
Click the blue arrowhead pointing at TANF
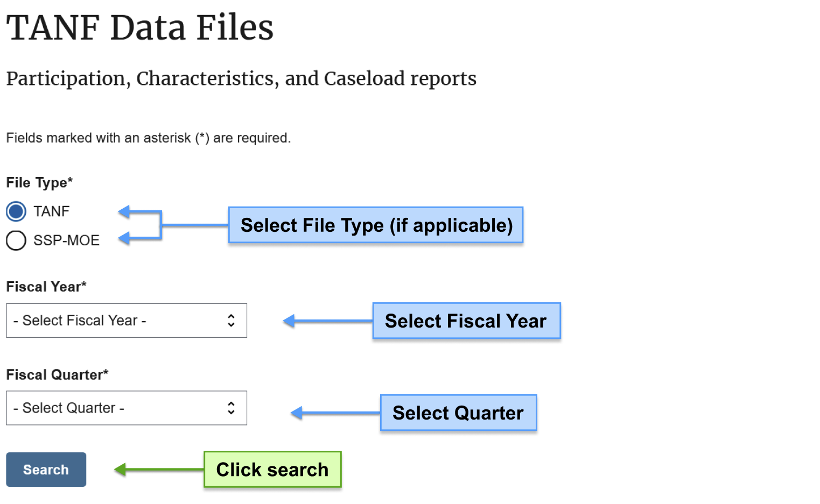(125, 211)
